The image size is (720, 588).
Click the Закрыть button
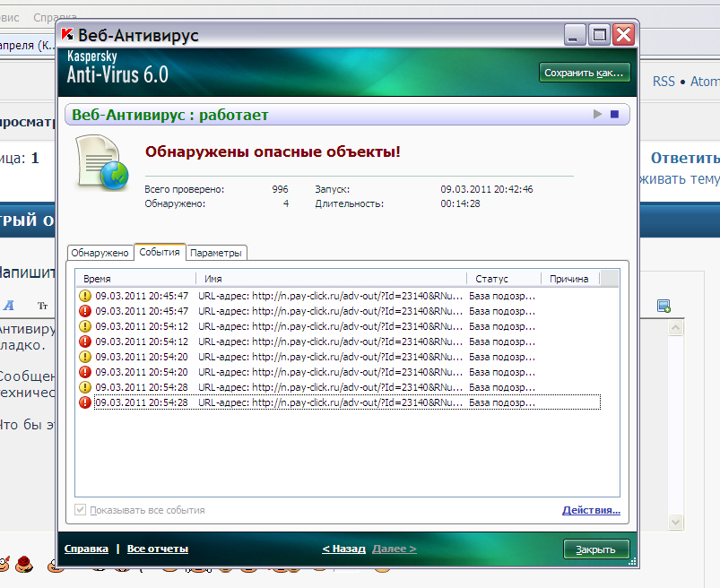[x=596, y=549]
